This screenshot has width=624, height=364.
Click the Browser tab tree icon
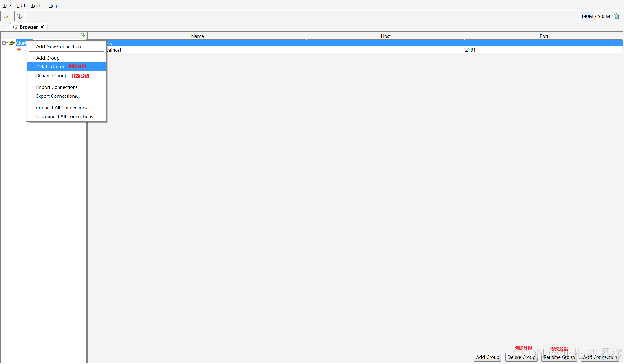[x=15, y=27]
